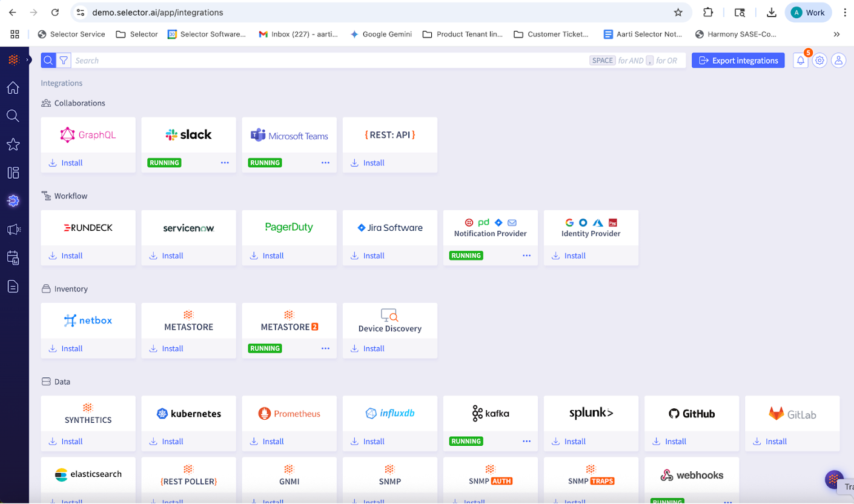Open the notifications bell icon
Image resolution: width=854 pixels, height=504 pixels.
point(801,61)
